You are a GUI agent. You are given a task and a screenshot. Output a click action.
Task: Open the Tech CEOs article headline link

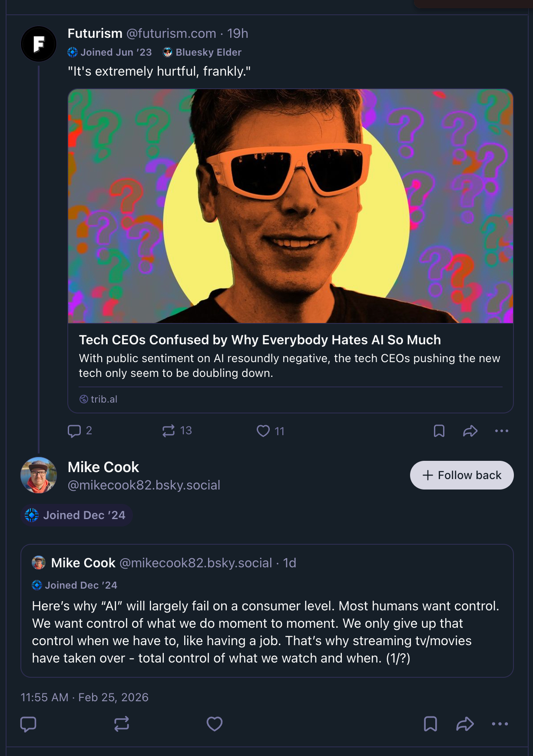pos(260,340)
